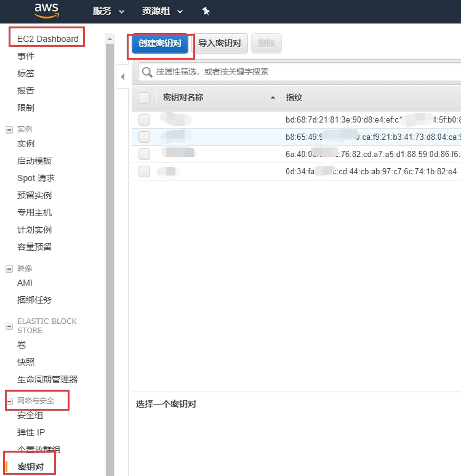
Task: Click the pin shortcut icon in top bar
Action: [x=206, y=11]
